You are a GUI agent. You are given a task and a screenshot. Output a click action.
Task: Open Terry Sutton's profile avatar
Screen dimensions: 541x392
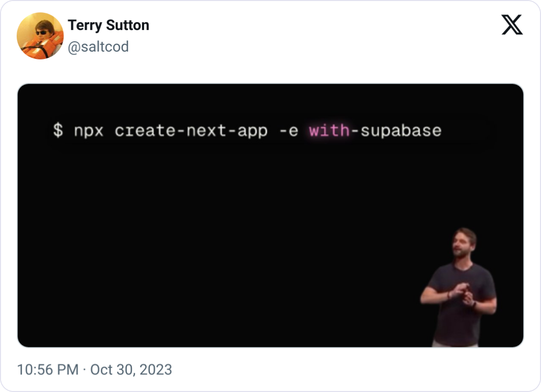point(40,36)
